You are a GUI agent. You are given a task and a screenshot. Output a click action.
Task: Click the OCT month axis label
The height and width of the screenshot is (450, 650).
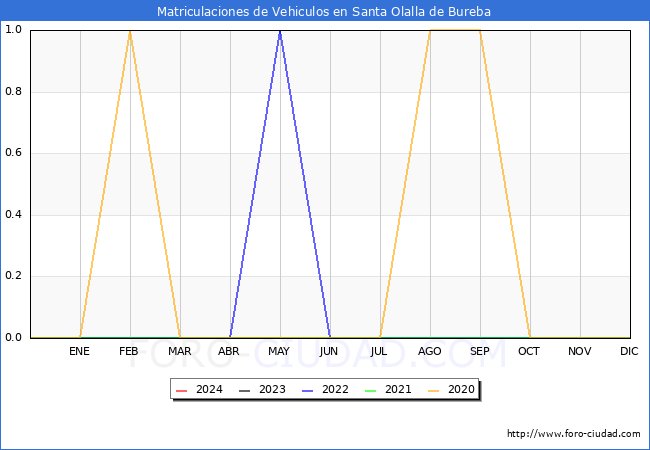coord(529,351)
